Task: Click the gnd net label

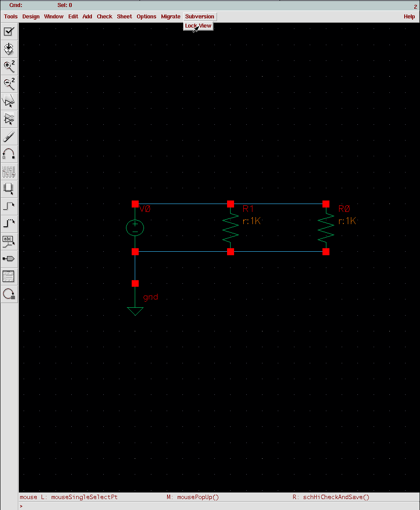Action: [150, 297]
